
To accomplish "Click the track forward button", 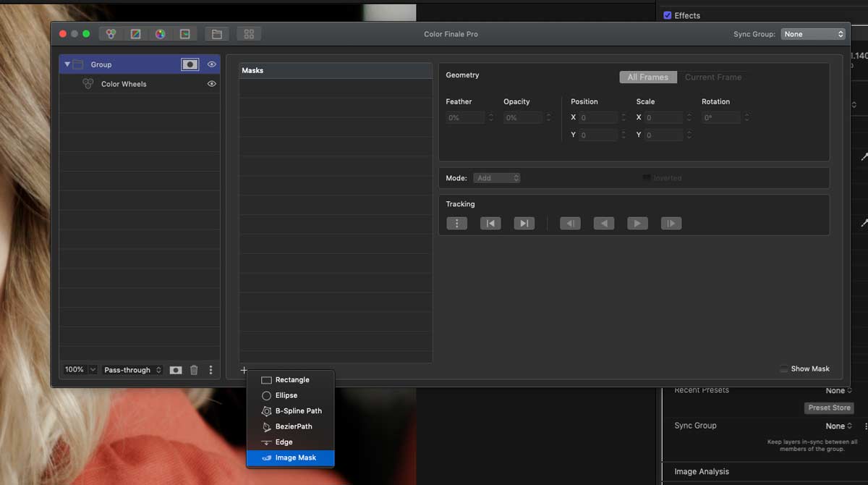I will (x=637, y=223).
